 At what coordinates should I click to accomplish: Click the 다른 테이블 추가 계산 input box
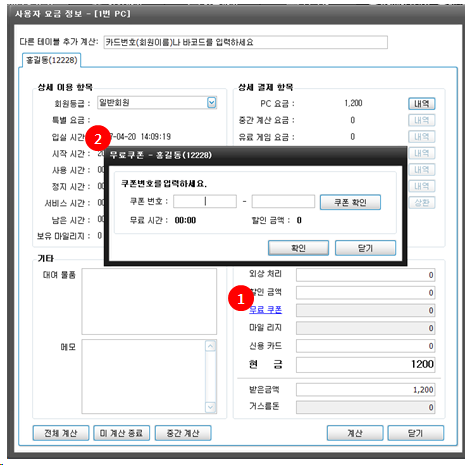(245, 42)
